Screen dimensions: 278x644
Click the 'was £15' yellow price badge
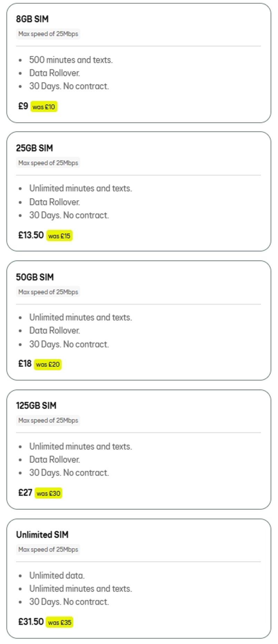click(59, 236)
